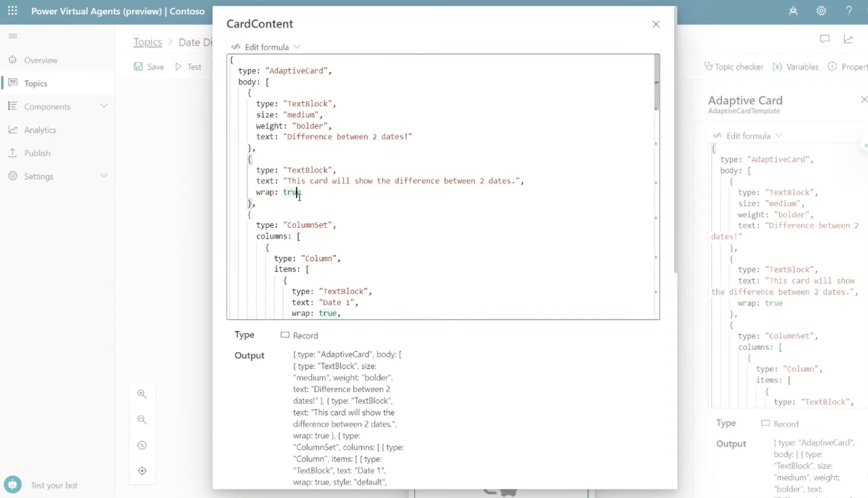Check Record in the Adaptive Card panel
The width and height of the screenshot is (868, 498).
click(766, 423)
